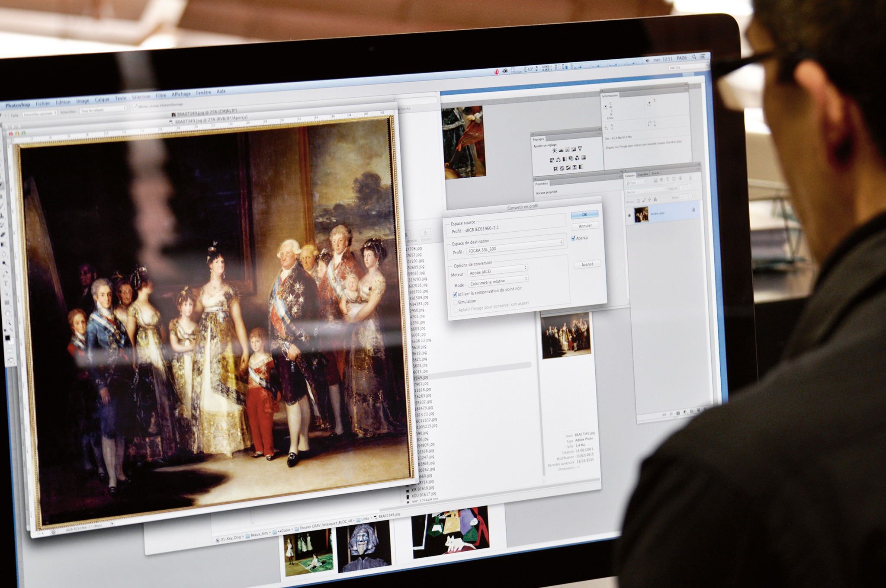Image resolution: width=886 pixels, height=588 pixels.
Task: Select file 5608 (1).jpg in Finder list
Action: click(x=421, y=341)
